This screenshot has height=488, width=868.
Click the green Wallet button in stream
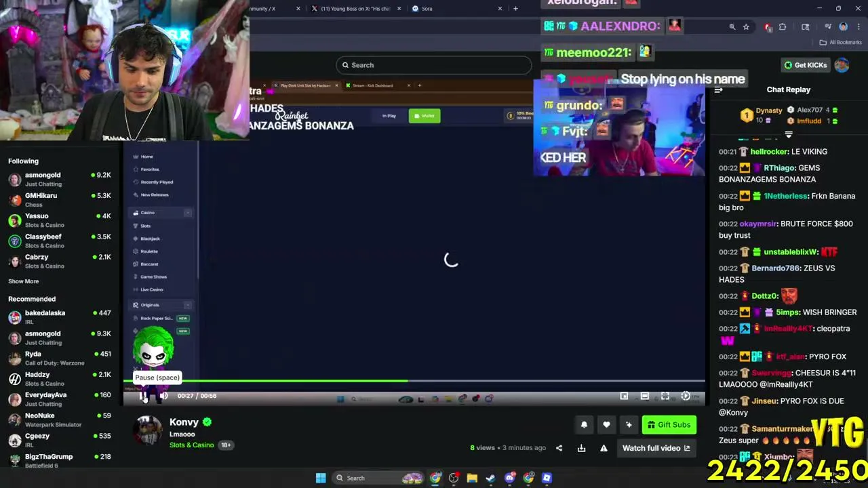[x=425, y=116]
